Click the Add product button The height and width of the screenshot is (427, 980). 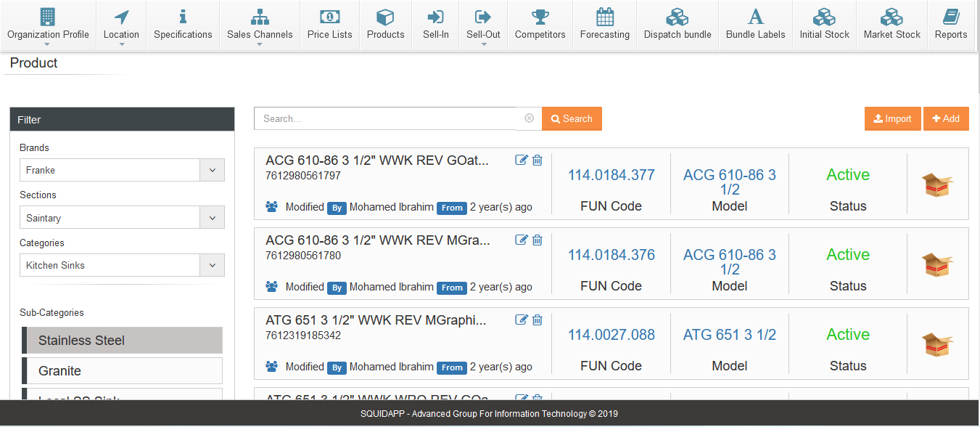(x=946, y=118)
